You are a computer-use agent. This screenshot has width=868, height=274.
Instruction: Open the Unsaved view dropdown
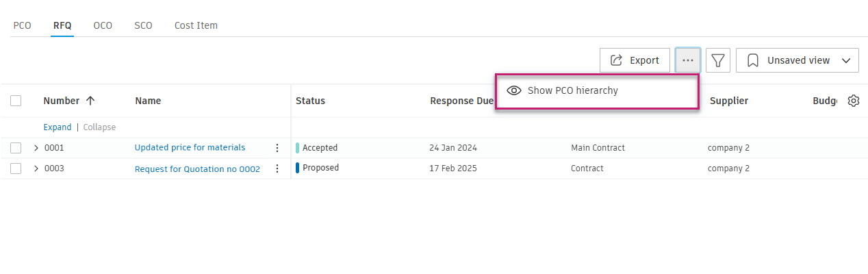click(x=797, y=60)
